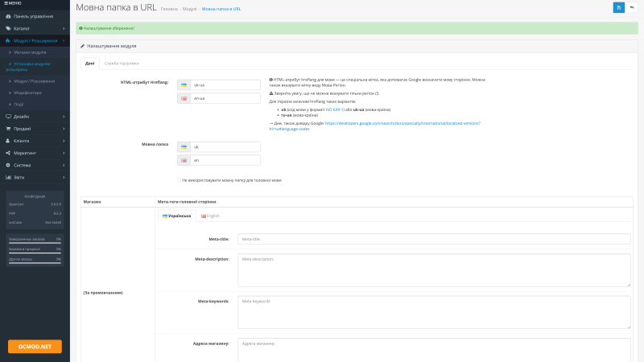644x362 pixels.
Task: Expand the Продажі menu chevron
Action: coord(64,129)
